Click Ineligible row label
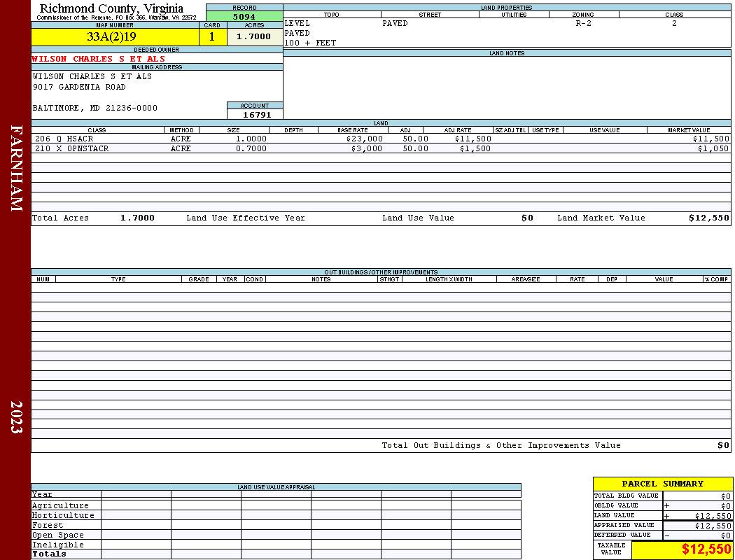 (58, 545)
